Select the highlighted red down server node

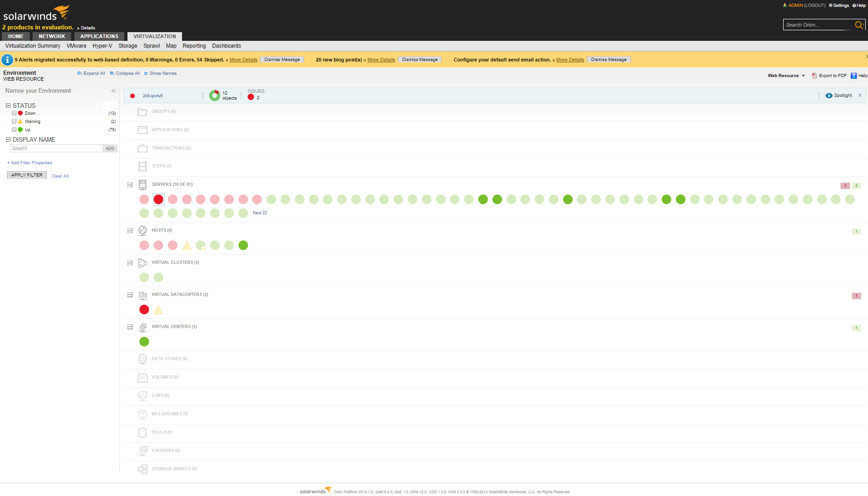click(x=158, y=199)
